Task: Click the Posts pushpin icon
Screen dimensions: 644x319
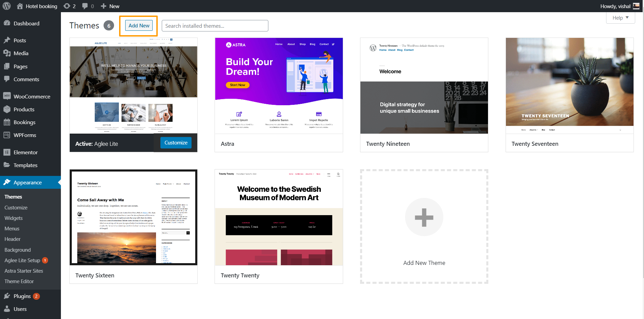Action: [x=7, y=40]
